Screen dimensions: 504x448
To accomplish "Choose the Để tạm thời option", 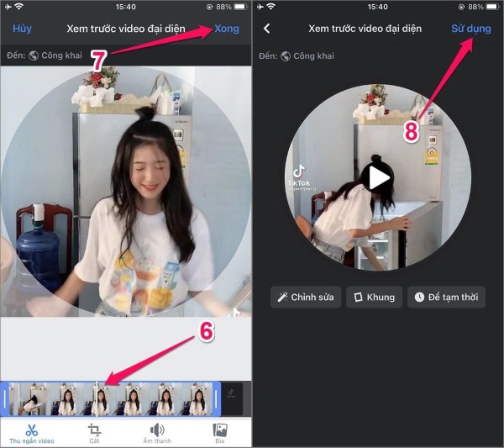I will (x=446, y=298).
